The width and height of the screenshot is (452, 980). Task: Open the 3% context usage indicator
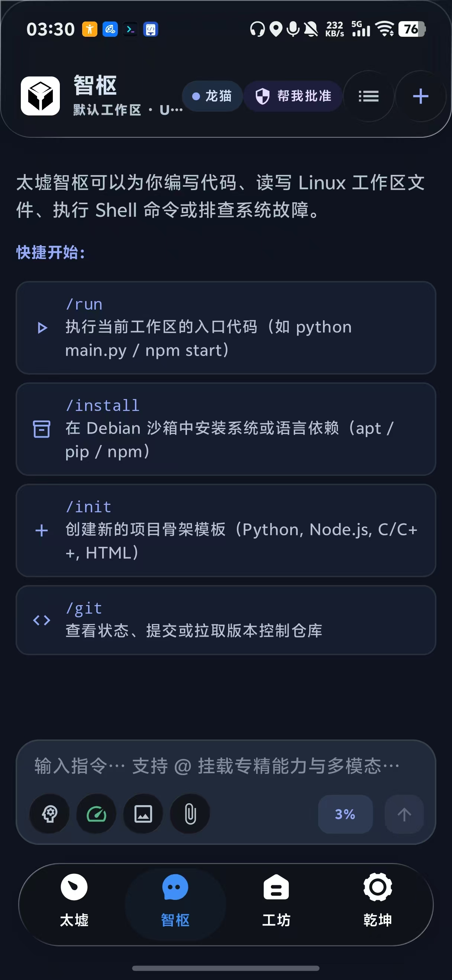point(345,814)
